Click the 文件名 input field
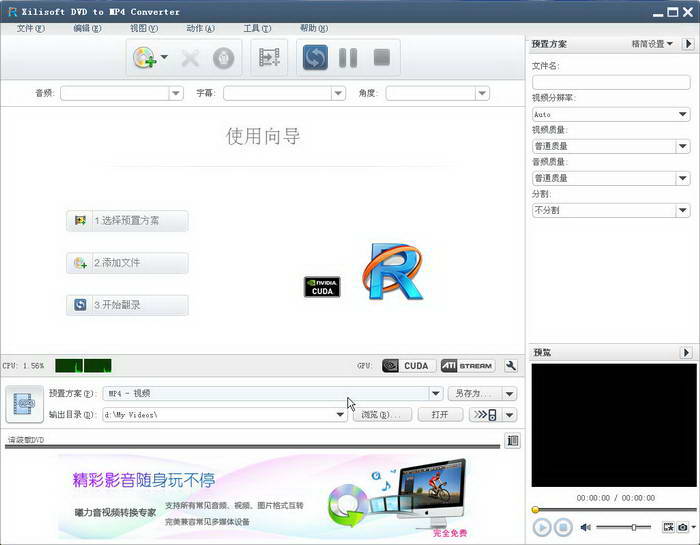The image size is (700, 545). (611, 82)
